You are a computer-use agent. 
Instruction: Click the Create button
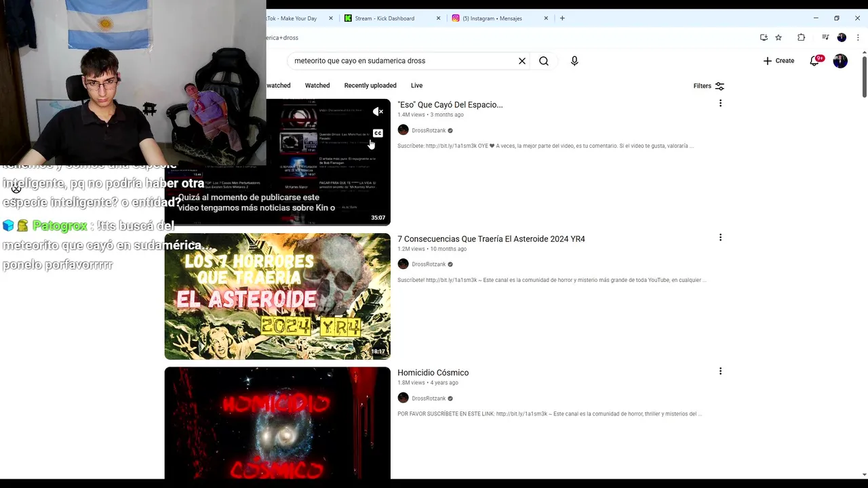pos(778,61)
